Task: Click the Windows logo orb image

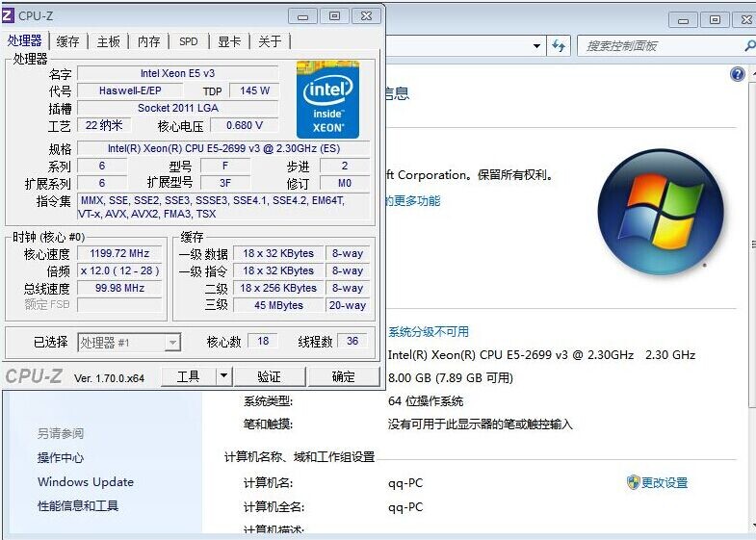Action: 661,212
